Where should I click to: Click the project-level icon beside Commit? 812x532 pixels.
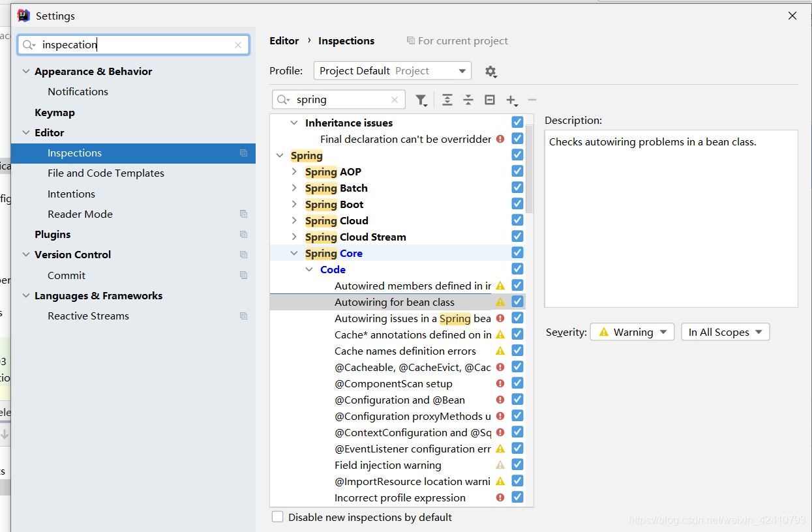243,275
